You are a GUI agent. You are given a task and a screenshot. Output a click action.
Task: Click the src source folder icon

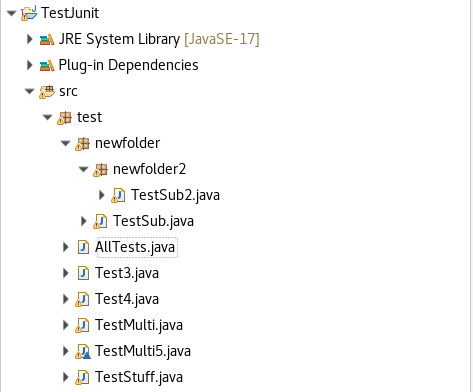pos(47,92)
